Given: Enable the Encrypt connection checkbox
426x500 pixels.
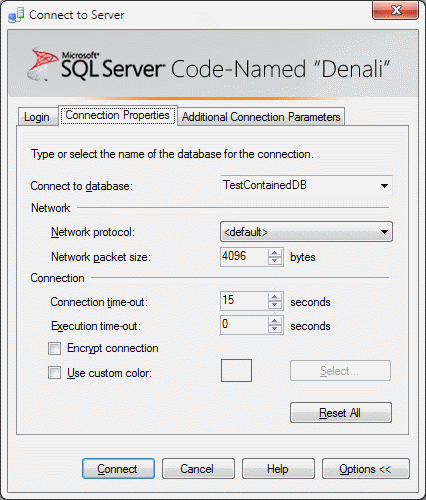Looking at the screenshot, I should click(x=54, y=349).
